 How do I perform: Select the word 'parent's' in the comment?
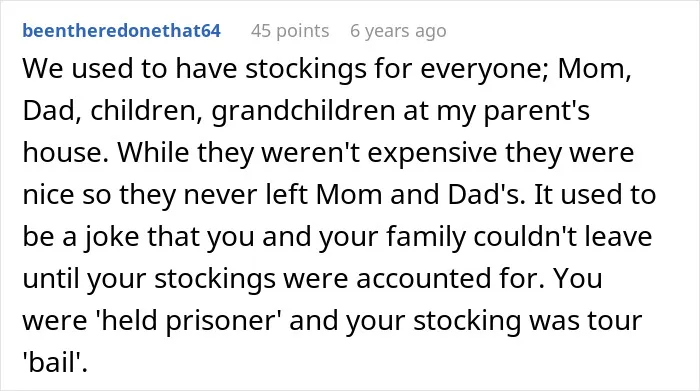[537, 112]
